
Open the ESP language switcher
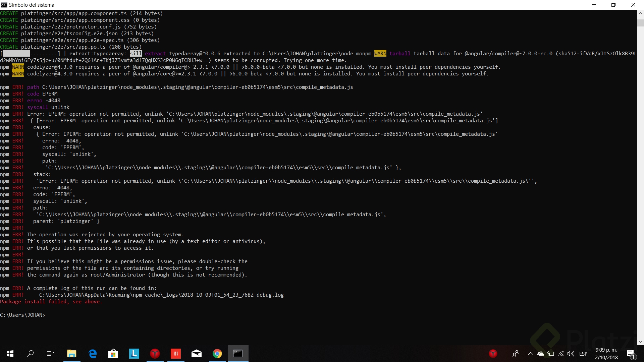click(584, 354)
